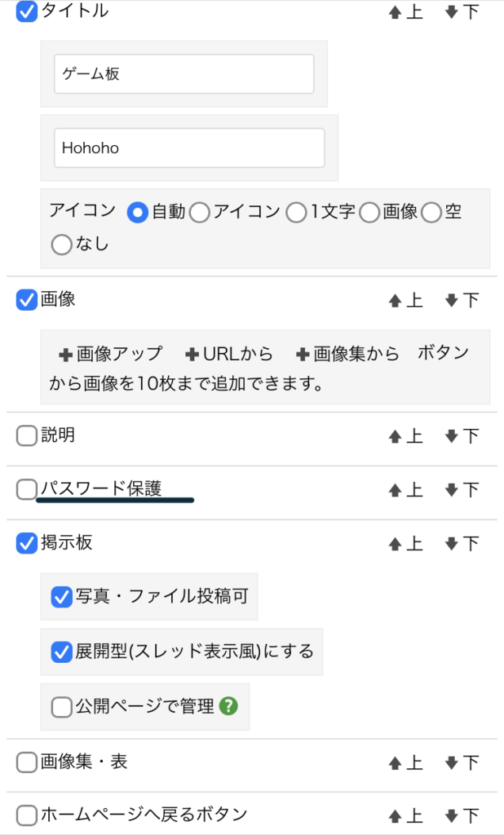504x835 pixels.
Task: Select the 1文字 icon radio option
Action: (x=295, y=213)
